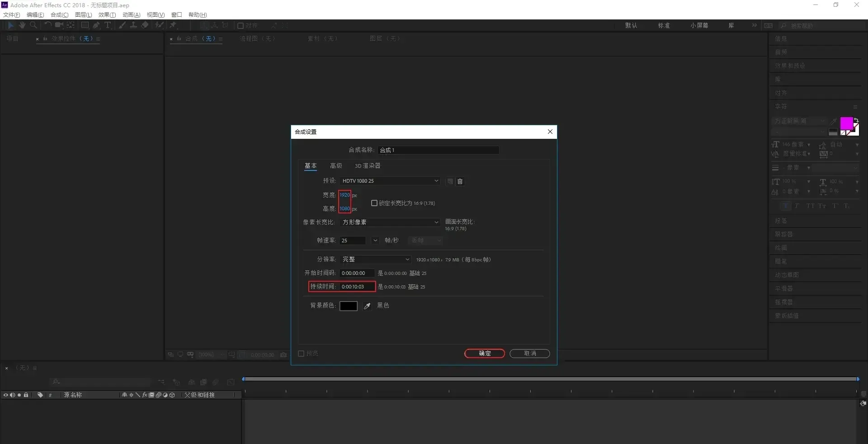Toggle the solo dot column header
Image resolution: width=868 pixels, height=444 pixels.
click(19, 395)
